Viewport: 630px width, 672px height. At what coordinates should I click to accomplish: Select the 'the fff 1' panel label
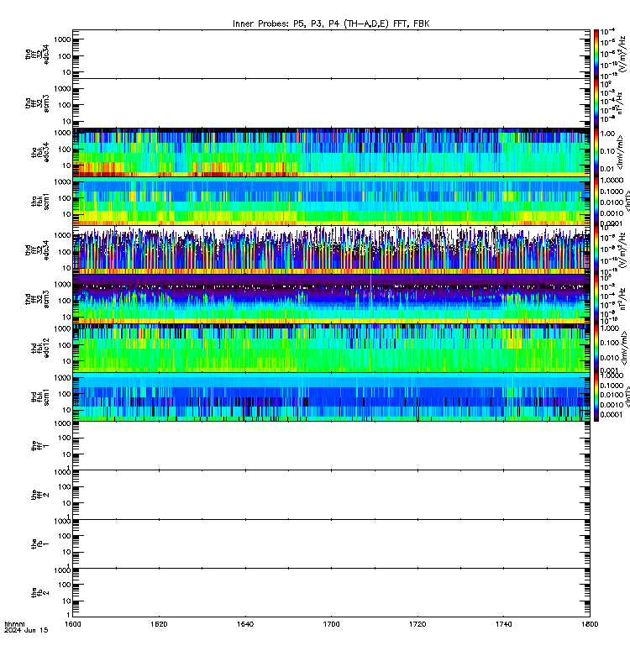(40, 446)
